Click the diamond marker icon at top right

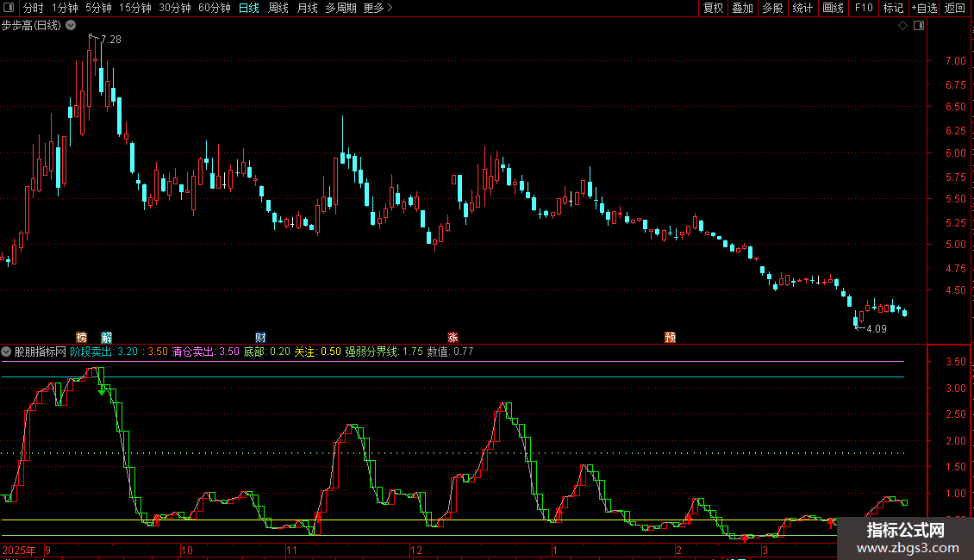tap(902, 26)
